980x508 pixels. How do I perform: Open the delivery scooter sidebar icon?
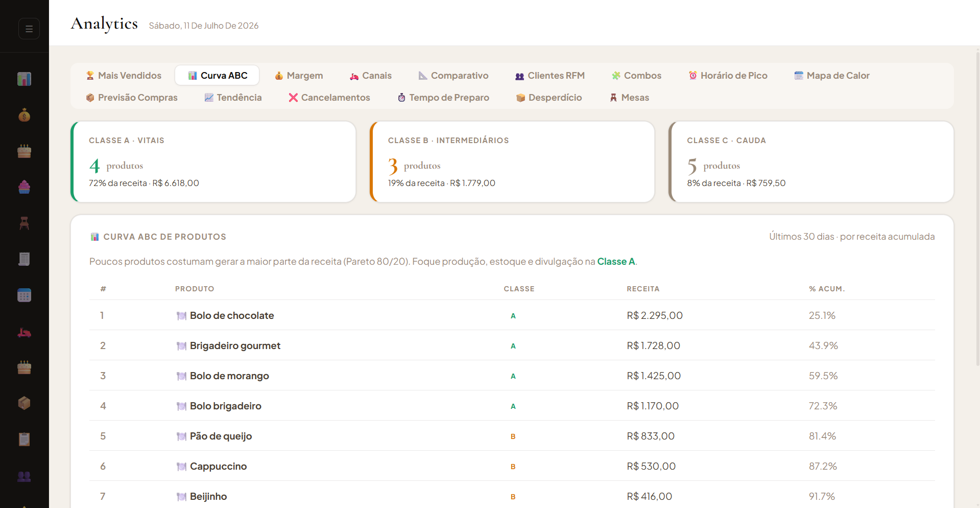(x=24, y=332)
